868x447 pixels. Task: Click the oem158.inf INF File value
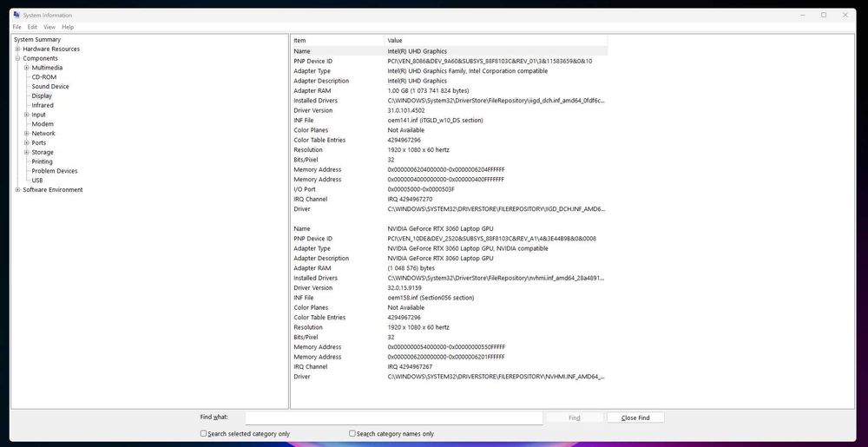(431, 298)
